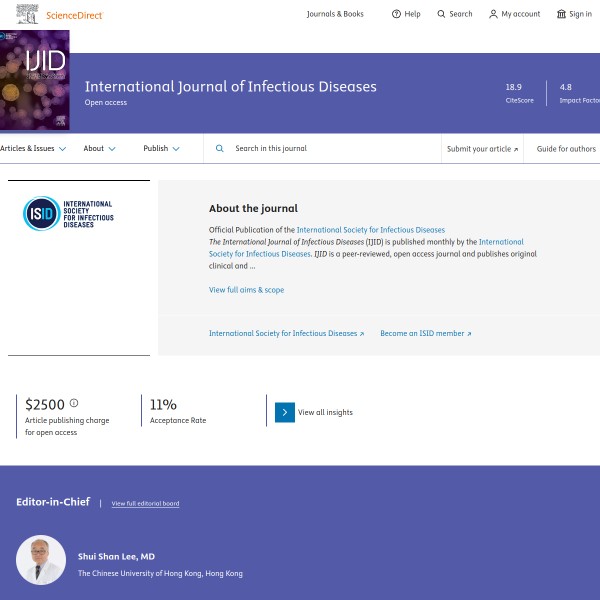Open View full editorial board link
This screenshot has width=600, height=600.
145,503
